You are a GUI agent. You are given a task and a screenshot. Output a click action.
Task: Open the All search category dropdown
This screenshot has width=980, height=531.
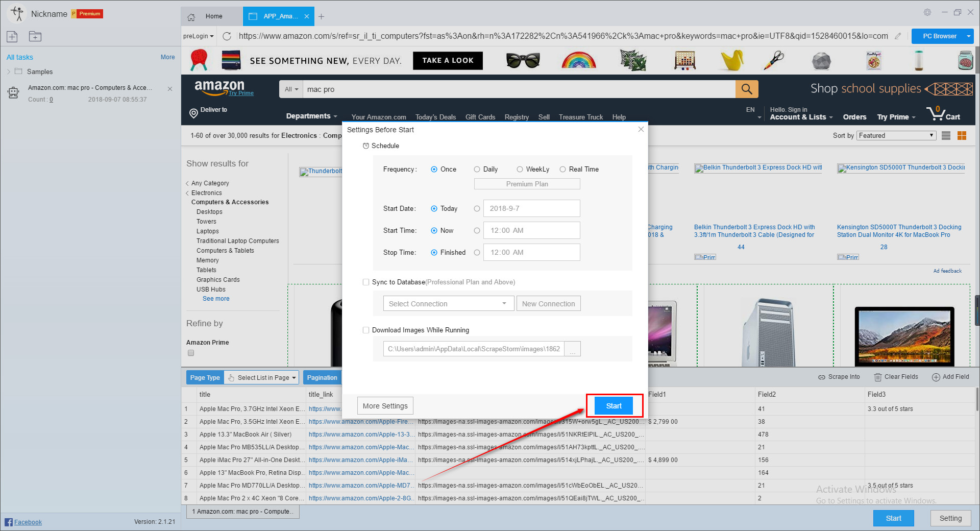point(291,89)
